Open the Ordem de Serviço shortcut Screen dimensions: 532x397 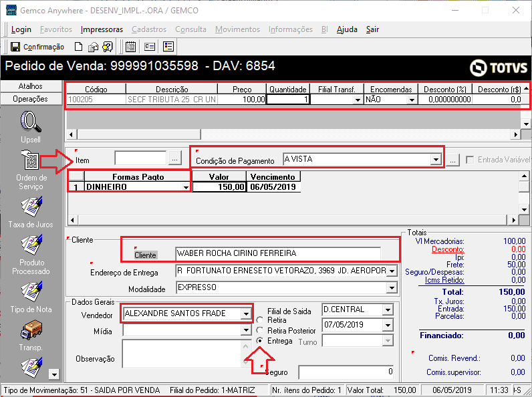[31, 160]
